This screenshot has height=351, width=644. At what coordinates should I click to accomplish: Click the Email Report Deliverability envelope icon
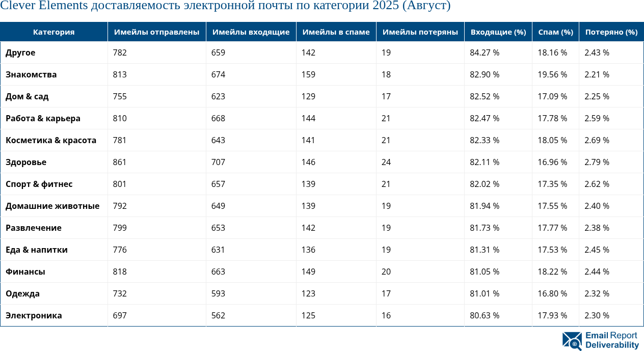click(x=572, y=341)
